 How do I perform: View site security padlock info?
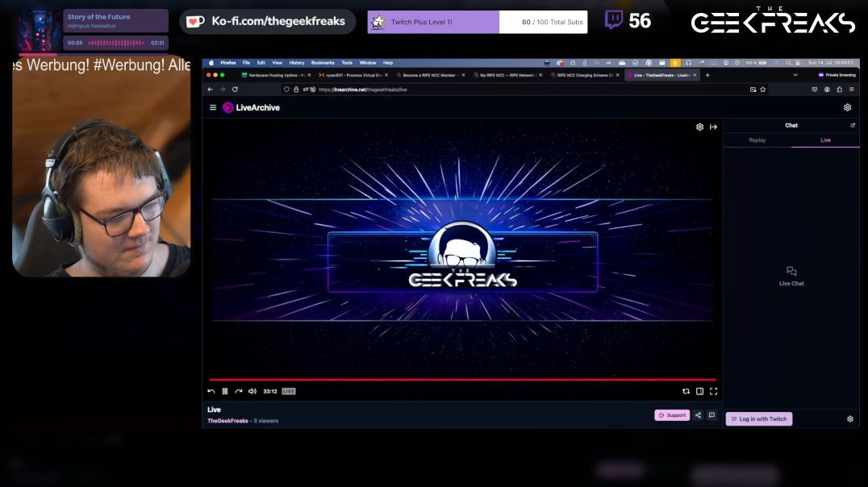pos(296,89)
